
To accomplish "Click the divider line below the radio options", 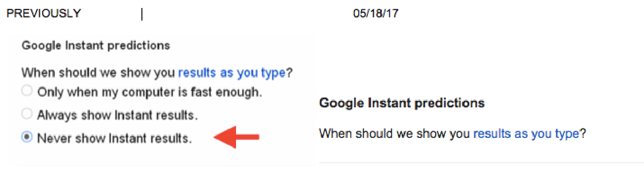I will coord(167,165).
